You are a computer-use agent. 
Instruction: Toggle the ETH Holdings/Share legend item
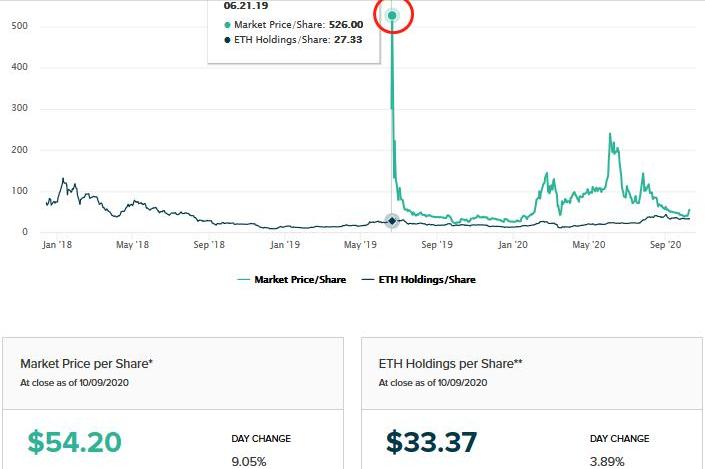pyautogui.click(x=419, y=280)
